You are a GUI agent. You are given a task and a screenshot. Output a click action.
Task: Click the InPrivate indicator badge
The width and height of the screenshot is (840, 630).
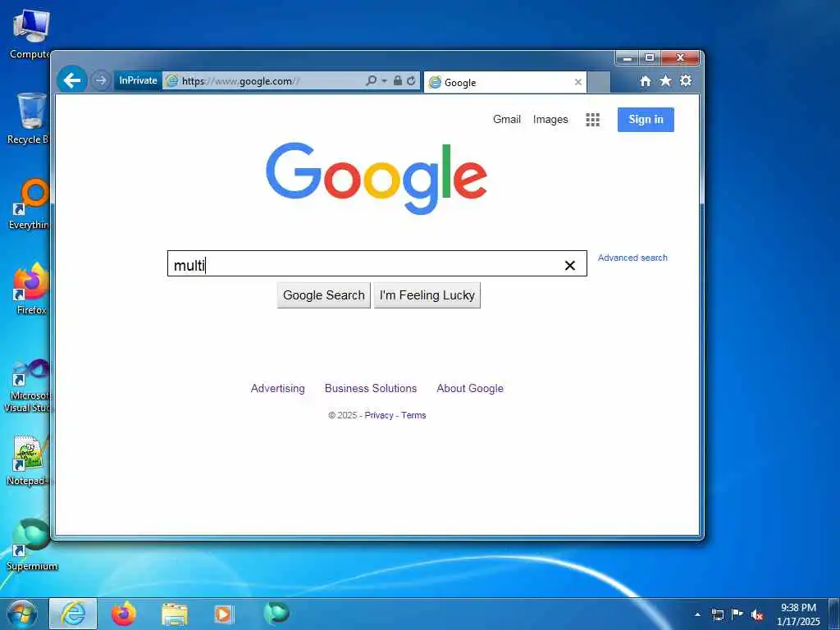138,80
